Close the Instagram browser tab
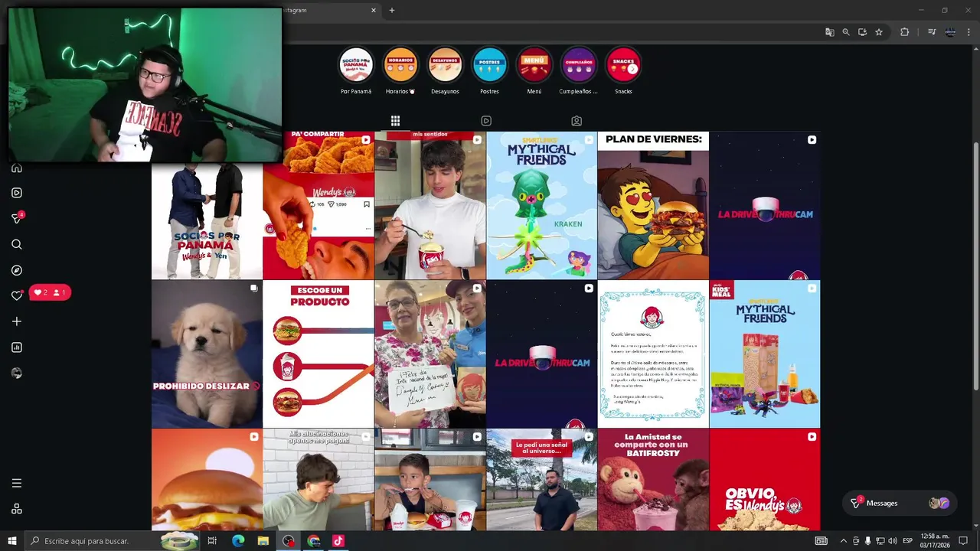 tap(374, 10)
